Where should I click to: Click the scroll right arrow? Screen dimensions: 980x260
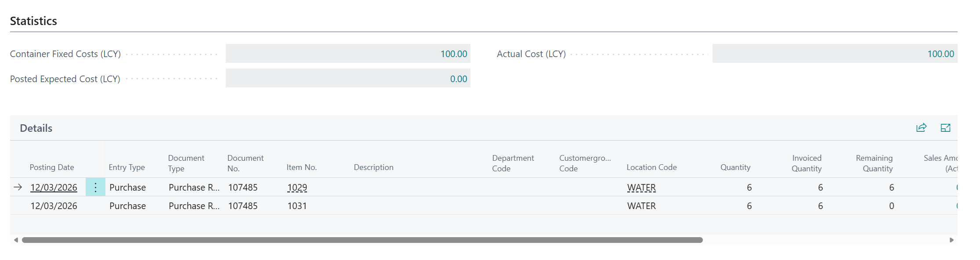click(x=951, y=240)
